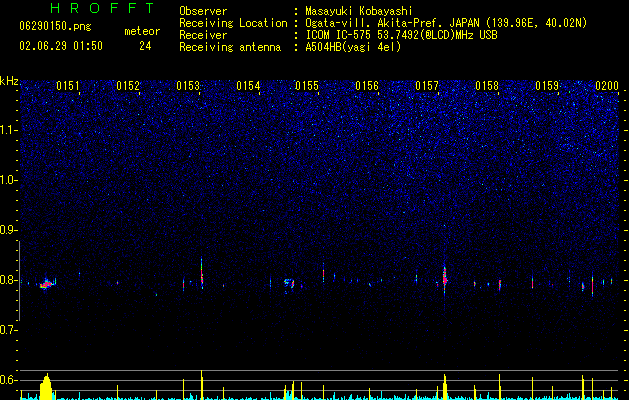Click the large meteor echo near 0151
This screenshot has height=400, width=629.
point(47,284)
